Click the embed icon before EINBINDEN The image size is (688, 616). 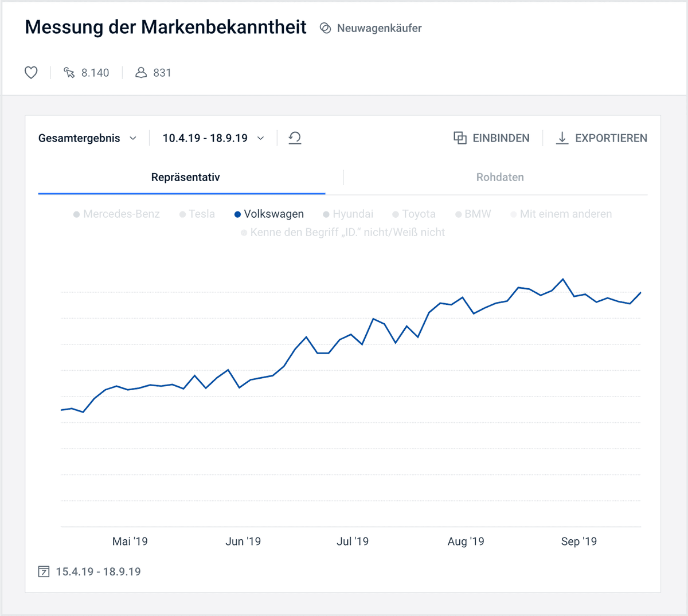460,138
